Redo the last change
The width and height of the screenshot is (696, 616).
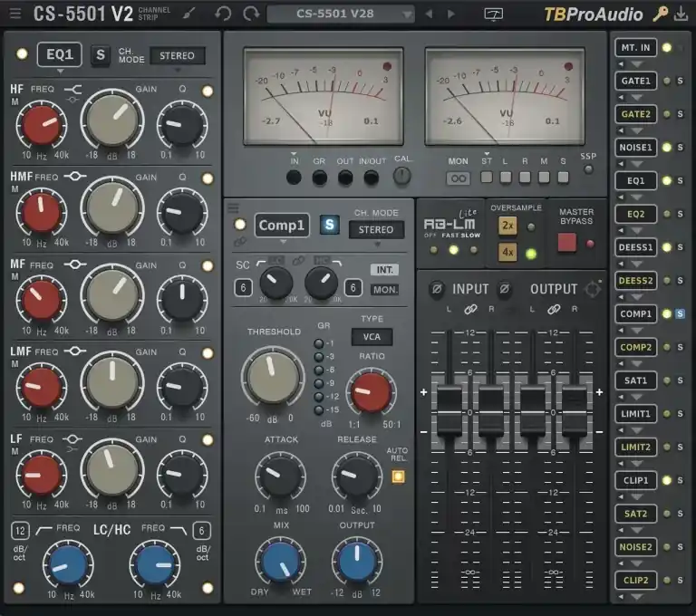(x=251, y=14)
